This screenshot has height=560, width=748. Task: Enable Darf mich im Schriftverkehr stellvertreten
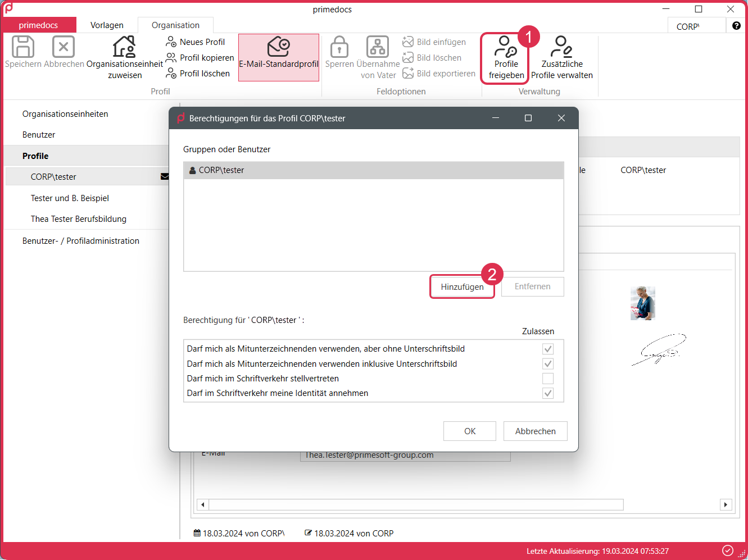pyautogui.click(x=548, y=379)
